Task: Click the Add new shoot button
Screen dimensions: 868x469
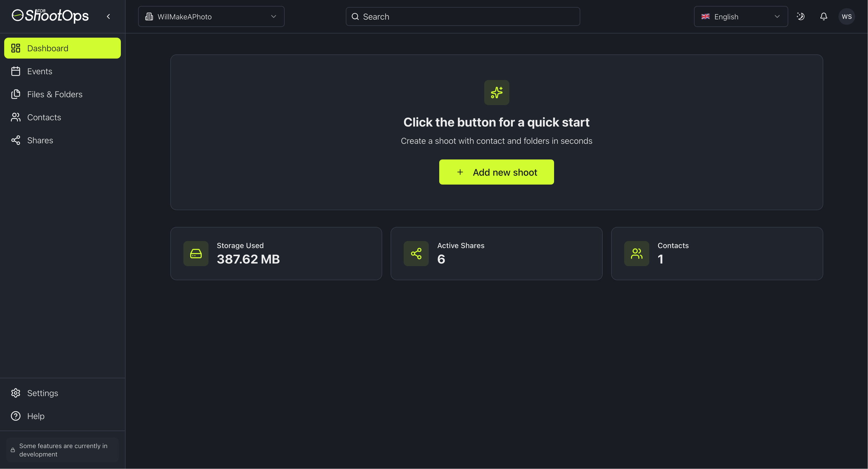Action: coord(496,172)
